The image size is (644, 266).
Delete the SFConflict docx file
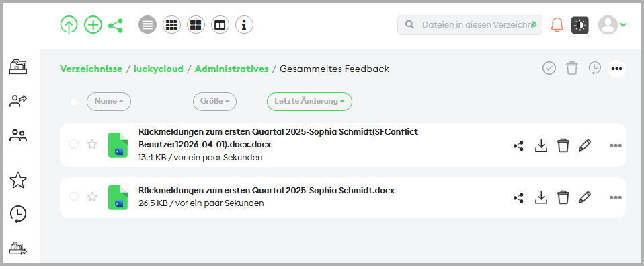click(563, 145)
